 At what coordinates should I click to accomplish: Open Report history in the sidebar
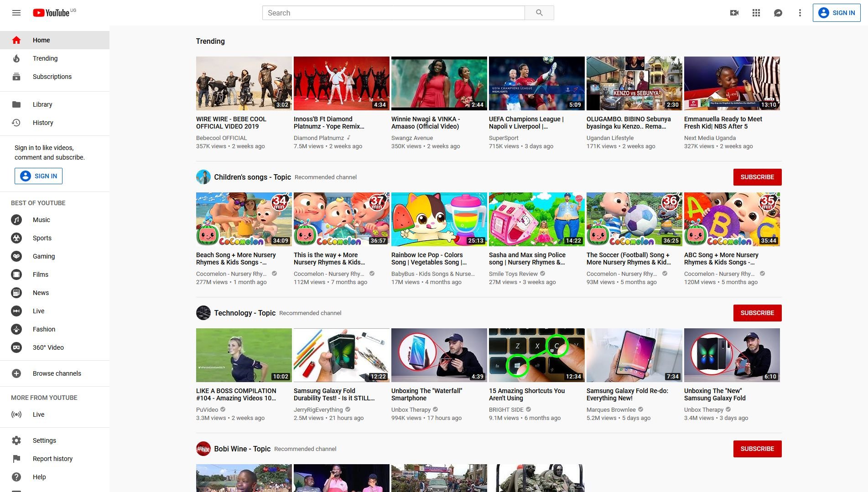pyautogui.click(x=55, y=459)
